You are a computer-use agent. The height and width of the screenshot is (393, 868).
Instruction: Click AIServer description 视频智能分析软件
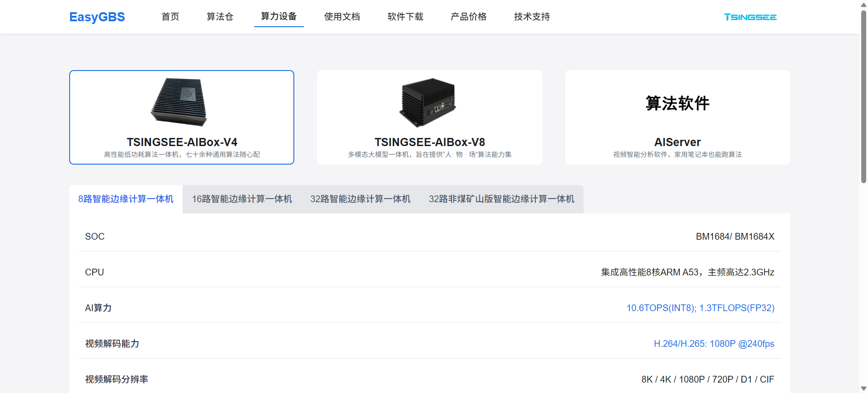677,155
